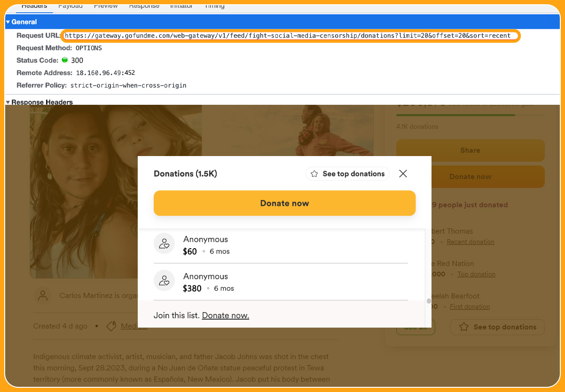The image size is (565, 392).
Task: Click the medal icon next to Created 4 d ago
Action: (111, 325)
